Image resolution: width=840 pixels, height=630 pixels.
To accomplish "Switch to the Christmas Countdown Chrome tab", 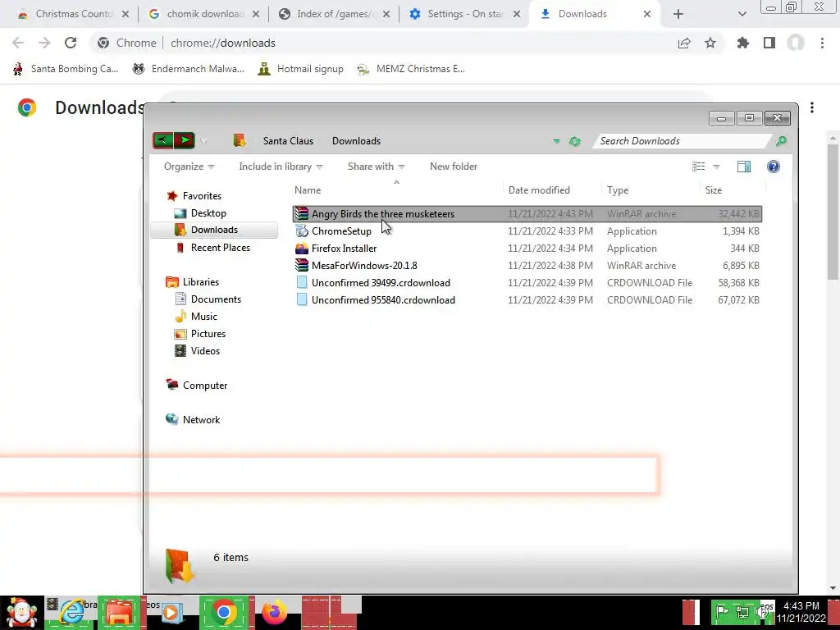I will 72,14.
